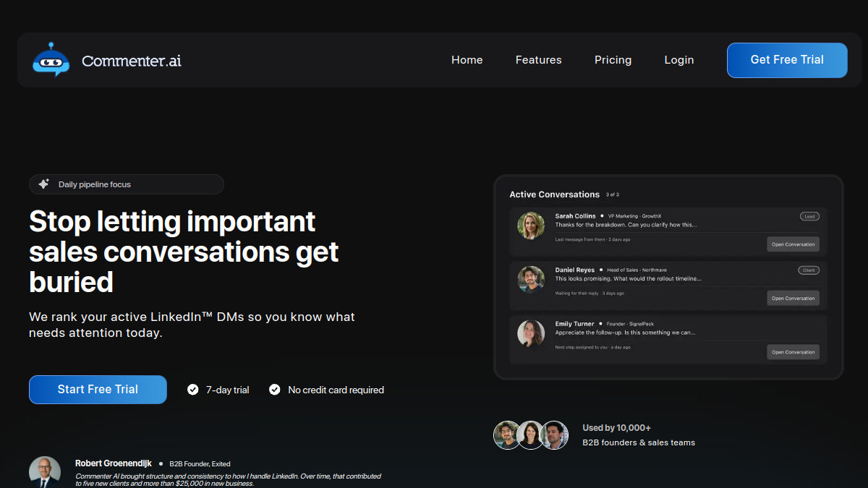The image size is (868, 488).
Task: Click the Client tag on Daniel Reyes' row
Action: [809, 270]
